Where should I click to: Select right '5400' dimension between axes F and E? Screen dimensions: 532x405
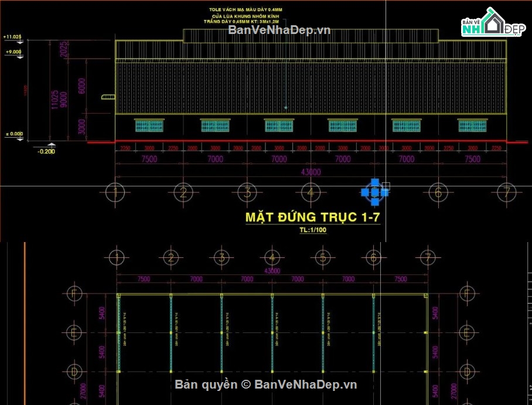coord(435,313)
